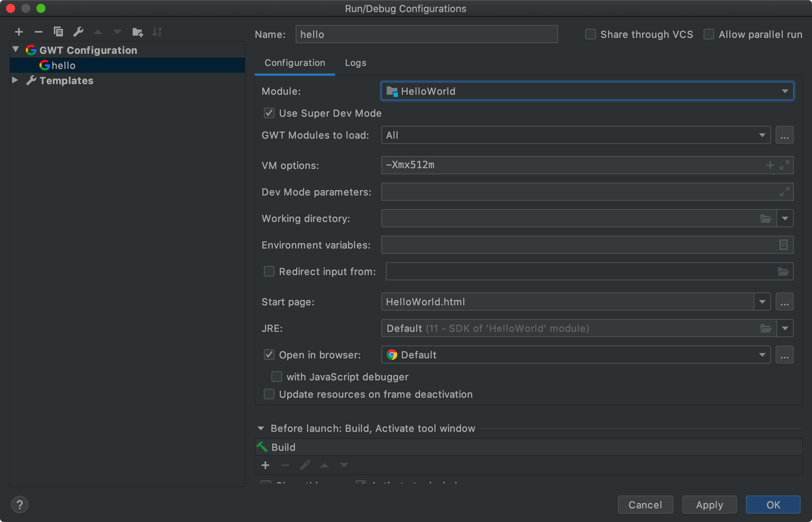812x522 pixels.
Task: Add a before-launch task
Action: tap(265, 465)
